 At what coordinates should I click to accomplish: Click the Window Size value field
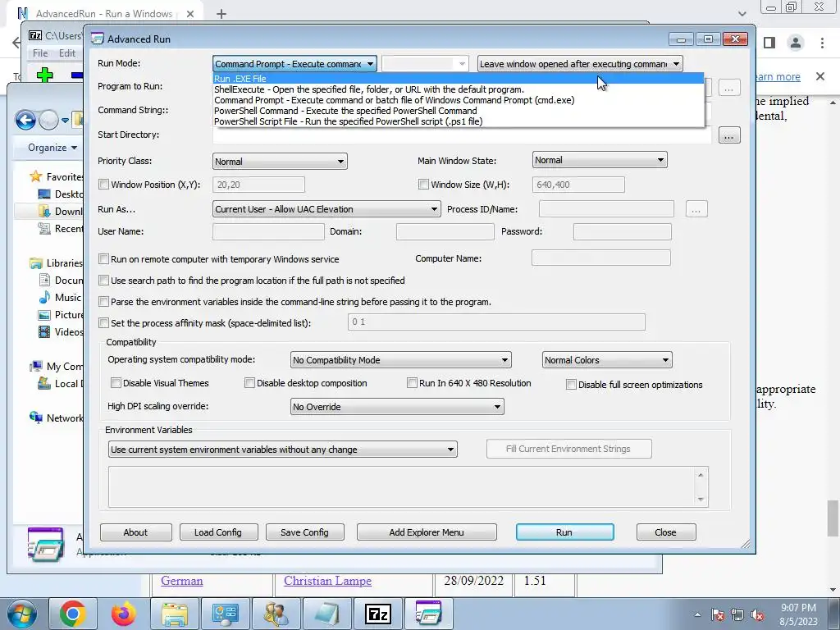pyautogui.click(x=578, y=185)
